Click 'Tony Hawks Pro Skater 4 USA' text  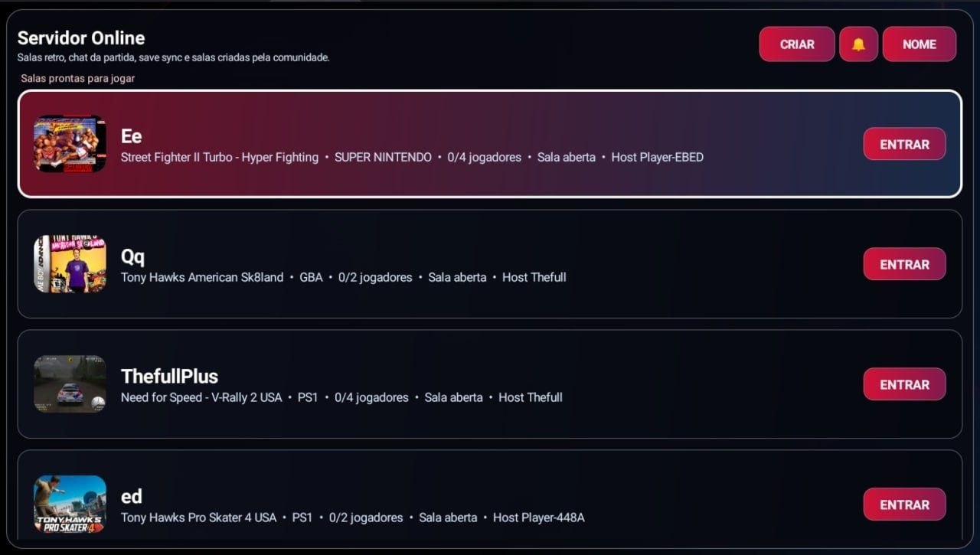pos(198,517)
